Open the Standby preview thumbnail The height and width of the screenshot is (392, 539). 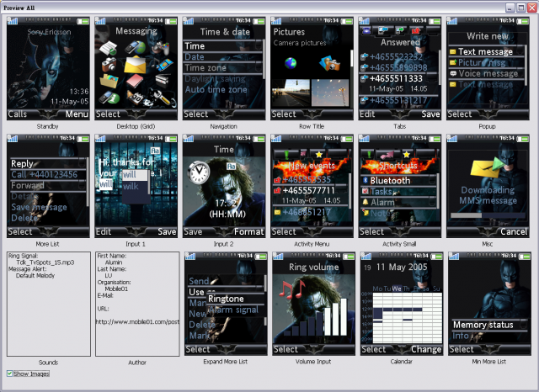point(48,68)
